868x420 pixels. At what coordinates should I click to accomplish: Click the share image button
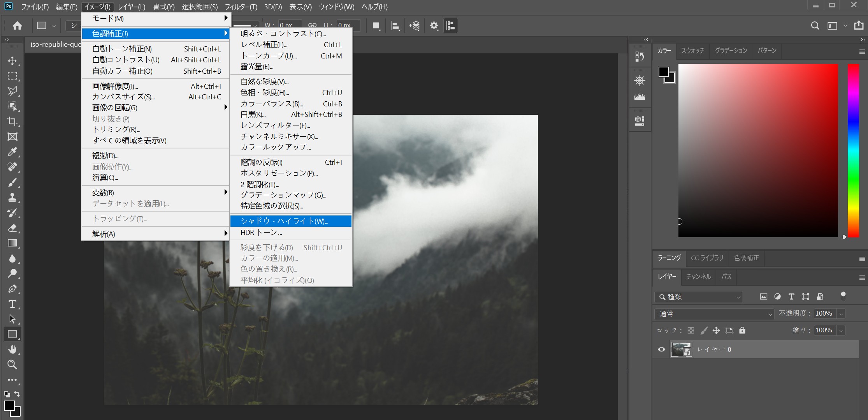pos(859,25)
